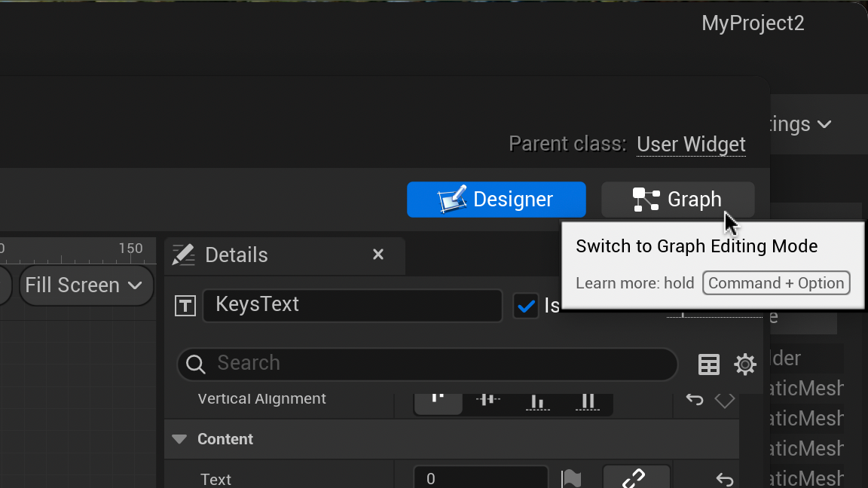Viewport: 868px width, 488px height.
Task: Set vertical alignment to center
Action: pos(488,400)
